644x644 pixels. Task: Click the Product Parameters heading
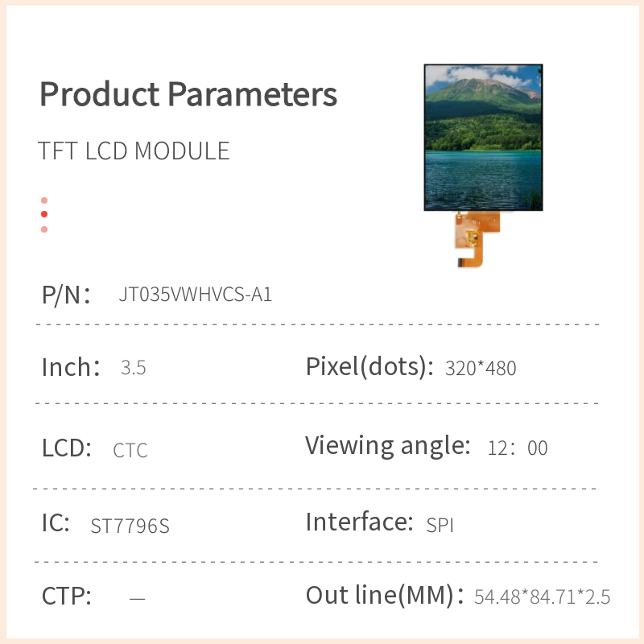point(188,94)
